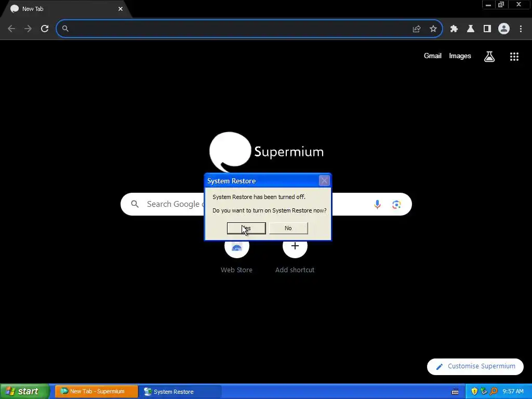This screenshot has width=532, height=399.
Task: Click the network connection tray icon
Action: [x=484, y=392]
